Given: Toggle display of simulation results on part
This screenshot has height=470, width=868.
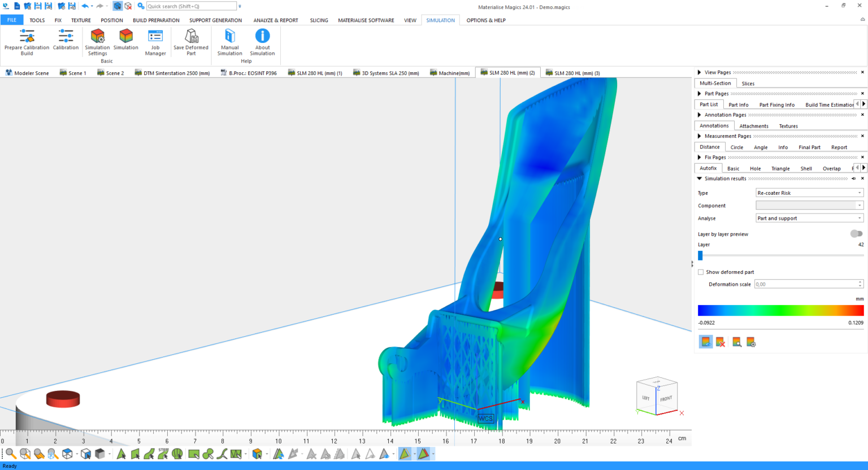Looking at the screenshot, I should coord(705,341).
